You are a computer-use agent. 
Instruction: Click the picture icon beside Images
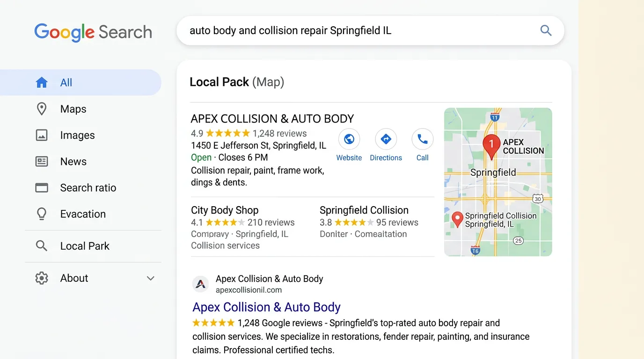tap(42, 135)
